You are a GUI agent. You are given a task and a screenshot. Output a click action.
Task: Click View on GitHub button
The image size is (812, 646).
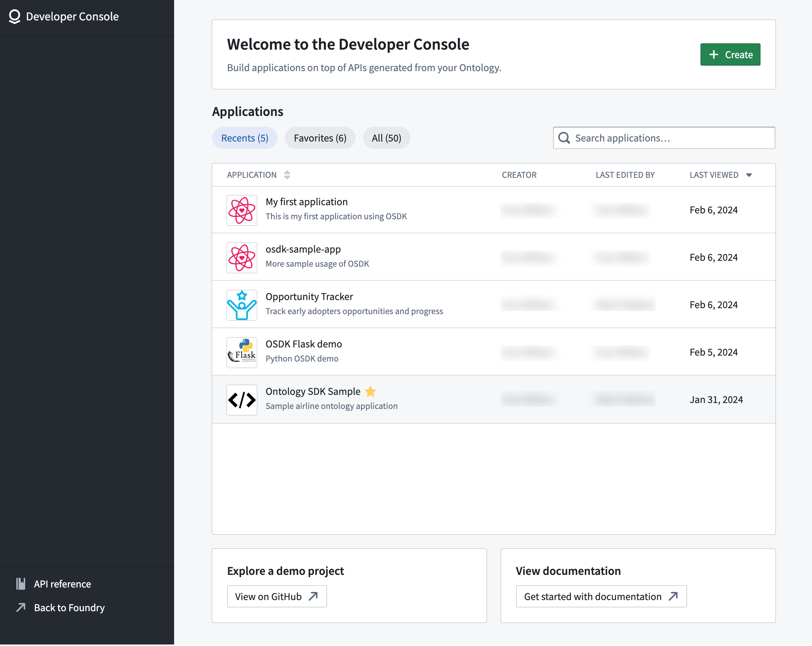(x=277, y=597)
